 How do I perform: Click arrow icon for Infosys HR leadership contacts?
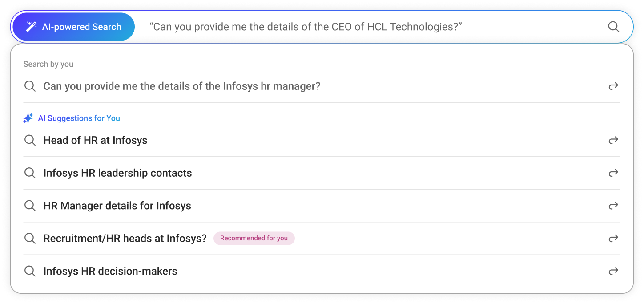click(x=613, y=173)
